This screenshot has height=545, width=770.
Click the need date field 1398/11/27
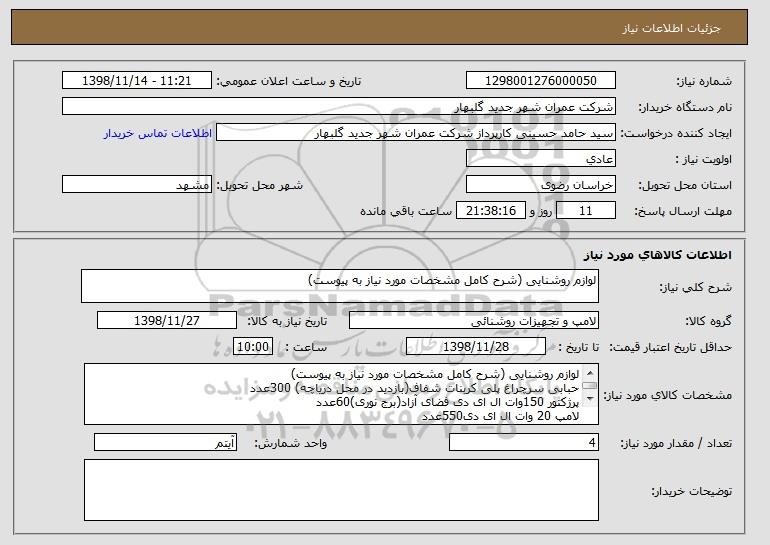point(167,321)
